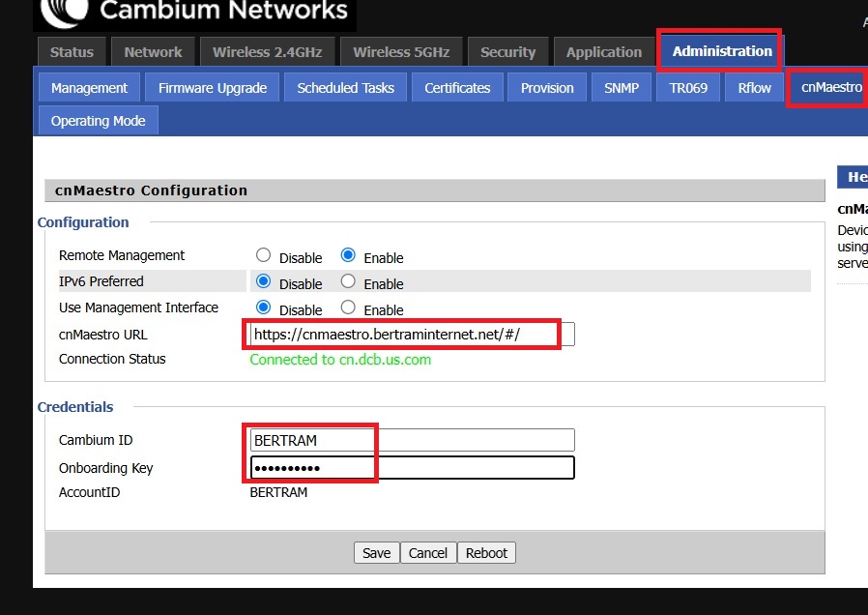Enable Use Management Interface option

coord(348,308)
